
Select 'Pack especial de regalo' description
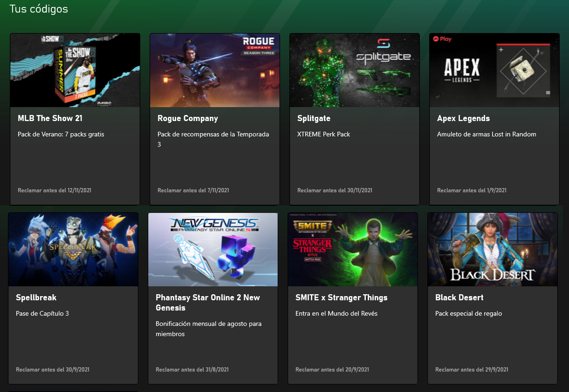[468, 313]
